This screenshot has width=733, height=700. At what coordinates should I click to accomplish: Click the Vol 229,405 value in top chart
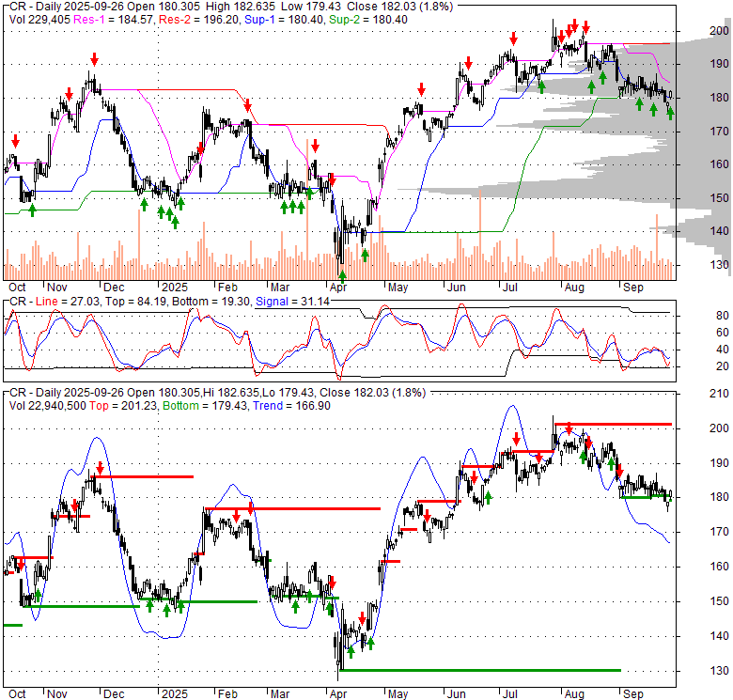[x=39, y=20]
